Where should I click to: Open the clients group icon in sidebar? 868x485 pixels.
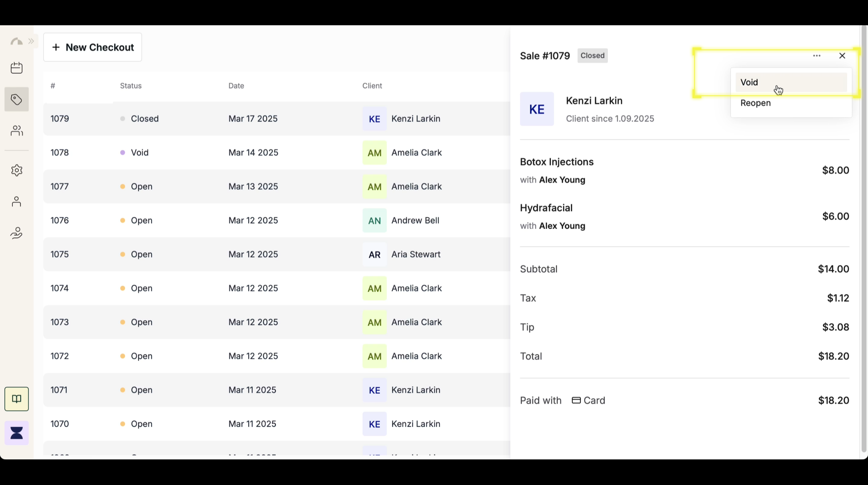coord(17,131)
